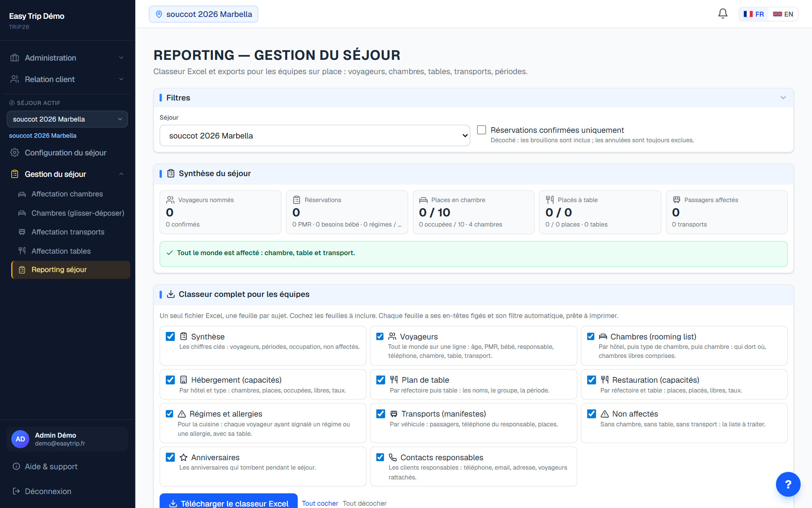The height and width of the screenshot is (508, 812).
Task: Click the Anniversaires star icon
Action: point(183,457)
